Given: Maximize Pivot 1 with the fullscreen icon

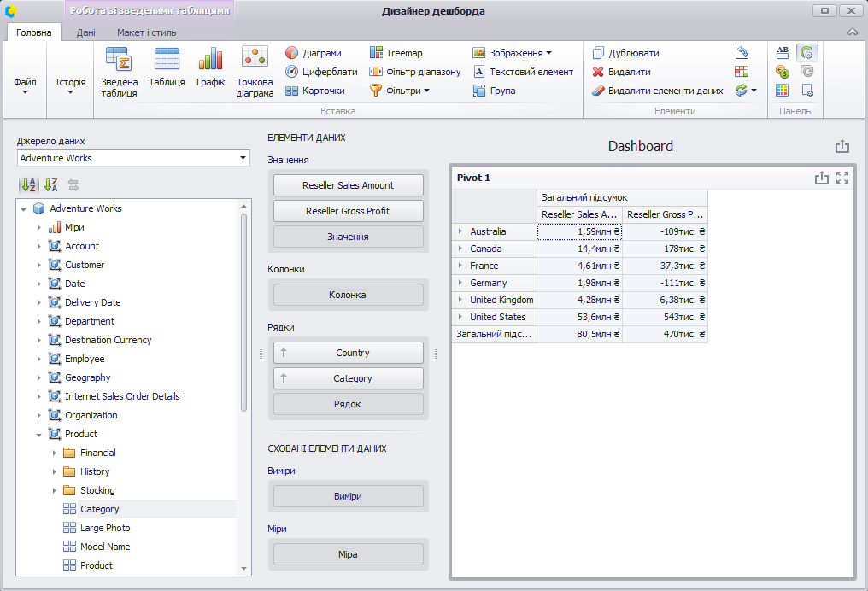Looking at the screenshot, I should [842, 178].
